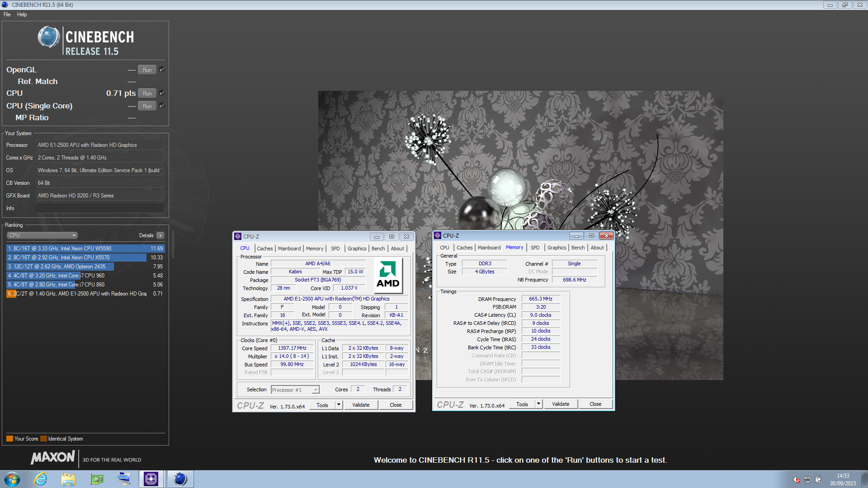
Task: Select ranking row AMD Opteron 2435
Action: coord(85,267)
